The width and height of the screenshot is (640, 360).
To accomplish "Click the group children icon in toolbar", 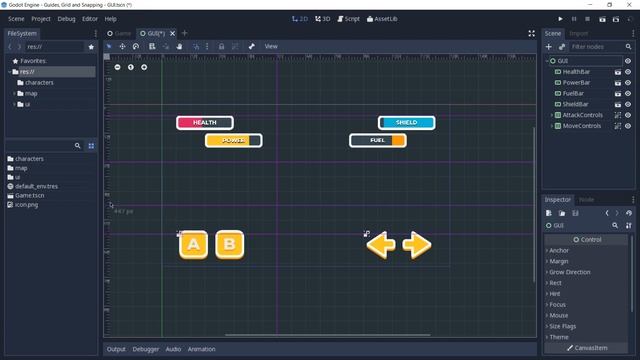I will pos(235,47).
